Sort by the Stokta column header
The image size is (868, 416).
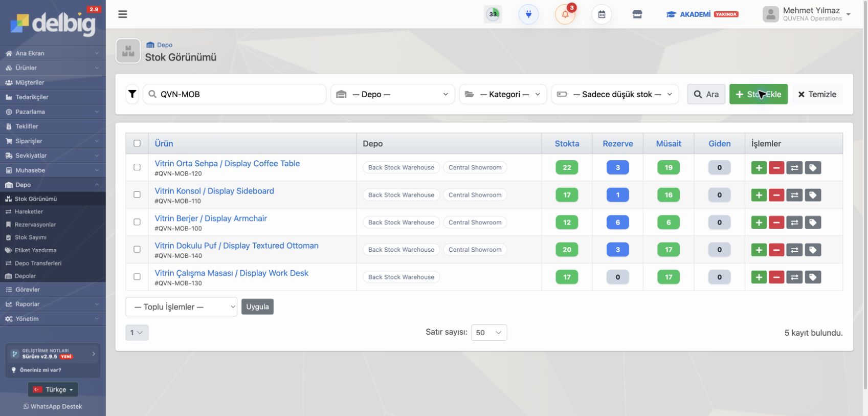567,143
